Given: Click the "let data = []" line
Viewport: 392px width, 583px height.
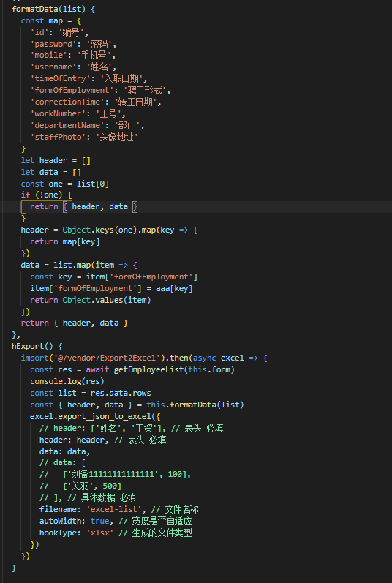Looking at the screenshot, I should pyautogui.click(x=51, y=173).
